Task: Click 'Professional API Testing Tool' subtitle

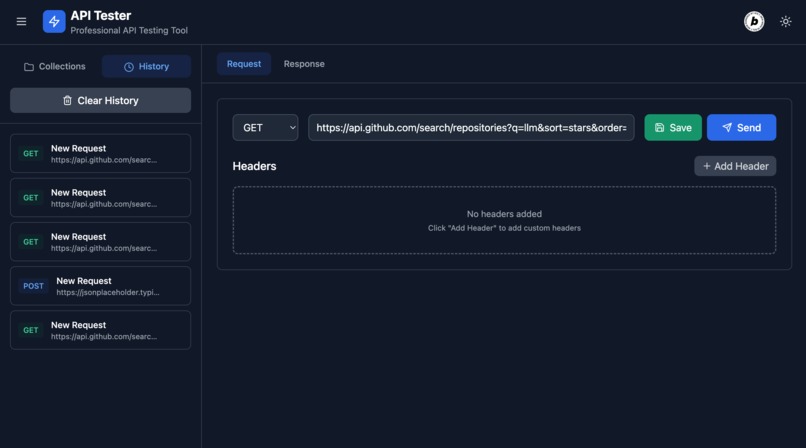Action: (129, 30)
